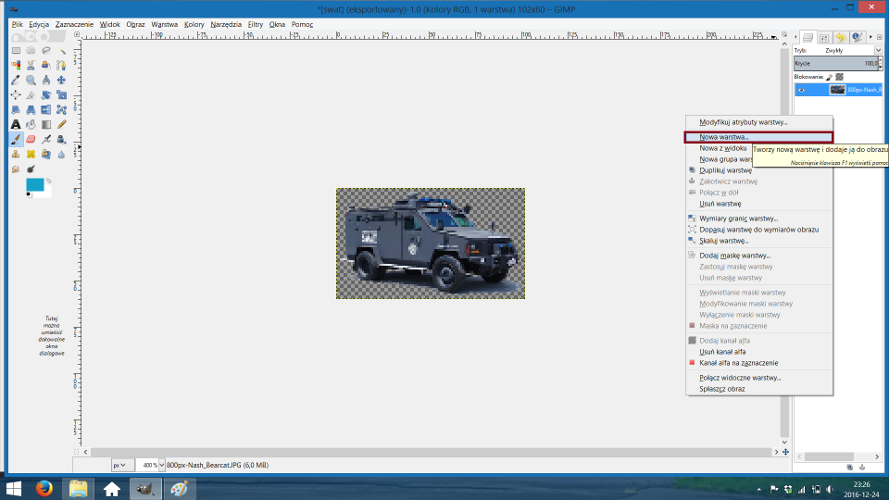Open the Kolory menu
Viewport: 889px width, 500px height.
click(x=194, y=24)
